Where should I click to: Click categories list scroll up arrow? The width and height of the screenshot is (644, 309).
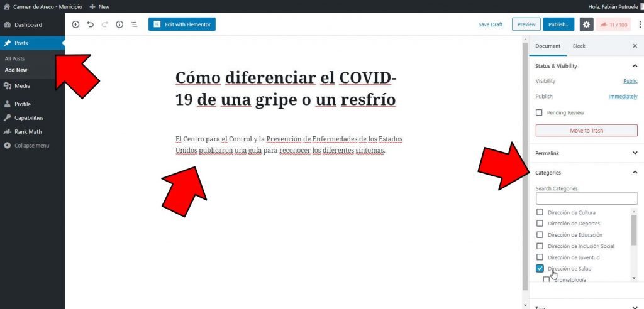tap(634, 211)
